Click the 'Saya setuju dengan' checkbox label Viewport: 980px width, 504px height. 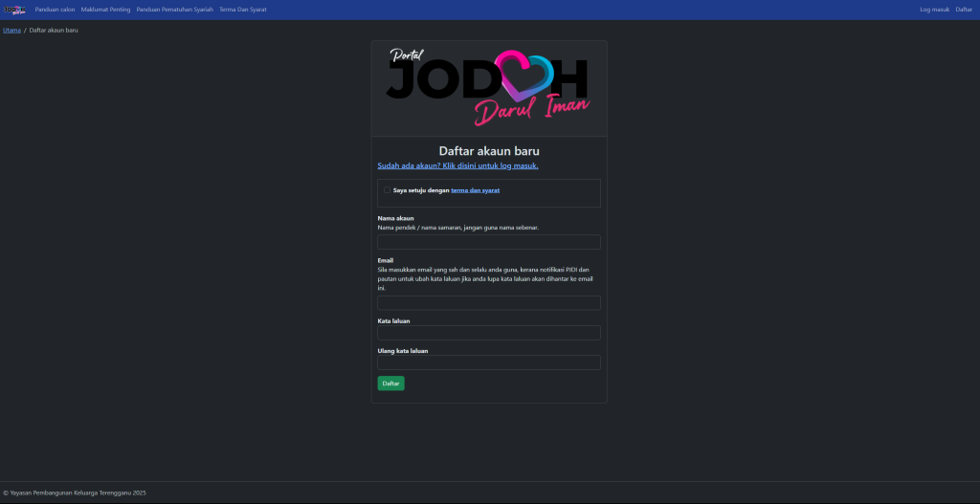click(x=420, y=190)
